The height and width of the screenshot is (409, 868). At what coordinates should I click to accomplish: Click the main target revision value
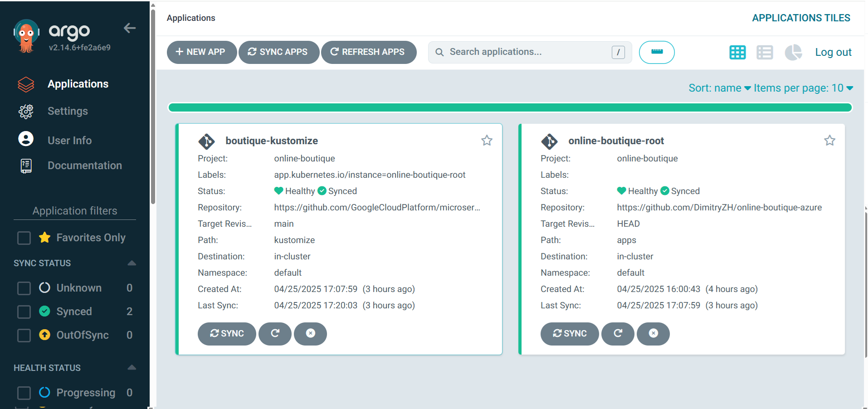point(284,224)
